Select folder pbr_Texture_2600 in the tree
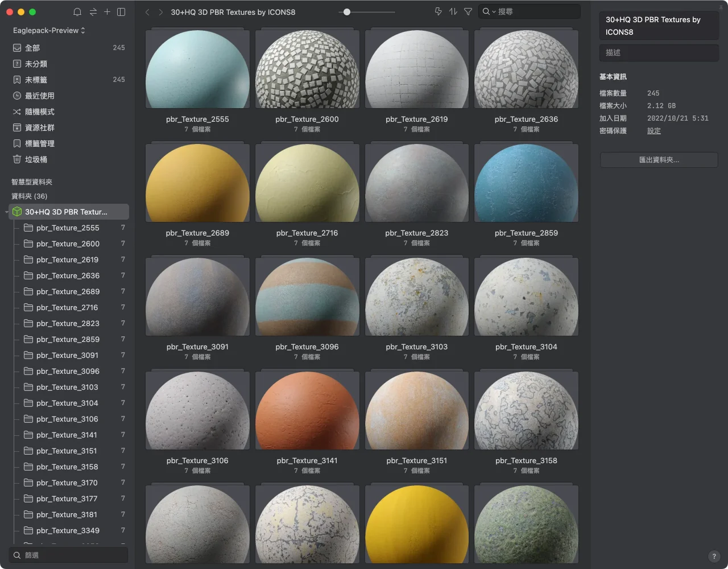Screen dimensions: 728x569 coord(69,244)
